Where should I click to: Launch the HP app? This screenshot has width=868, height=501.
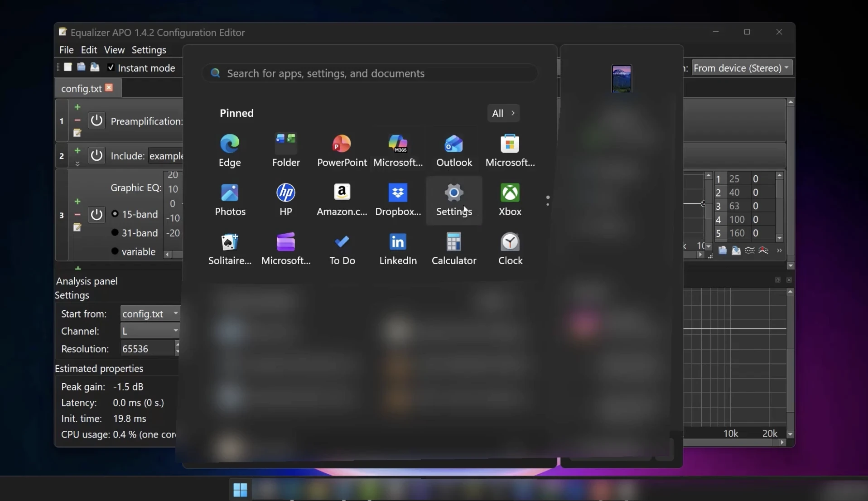(286, 200)
